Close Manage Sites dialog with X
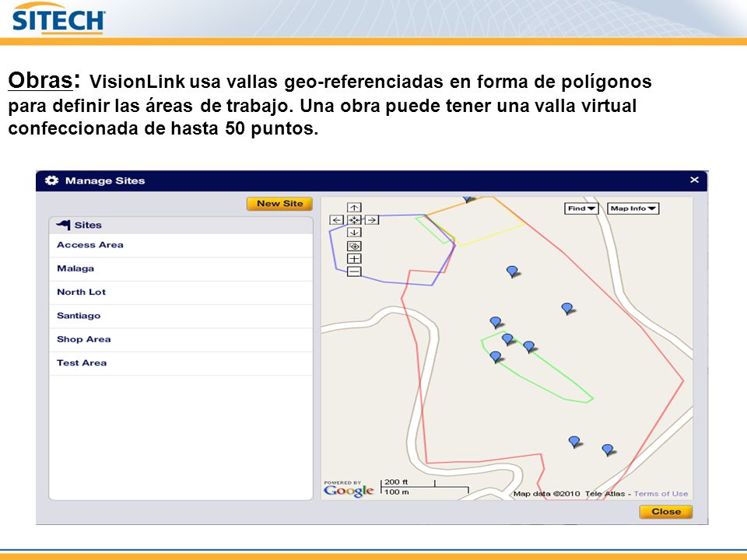 pos(694,180)
